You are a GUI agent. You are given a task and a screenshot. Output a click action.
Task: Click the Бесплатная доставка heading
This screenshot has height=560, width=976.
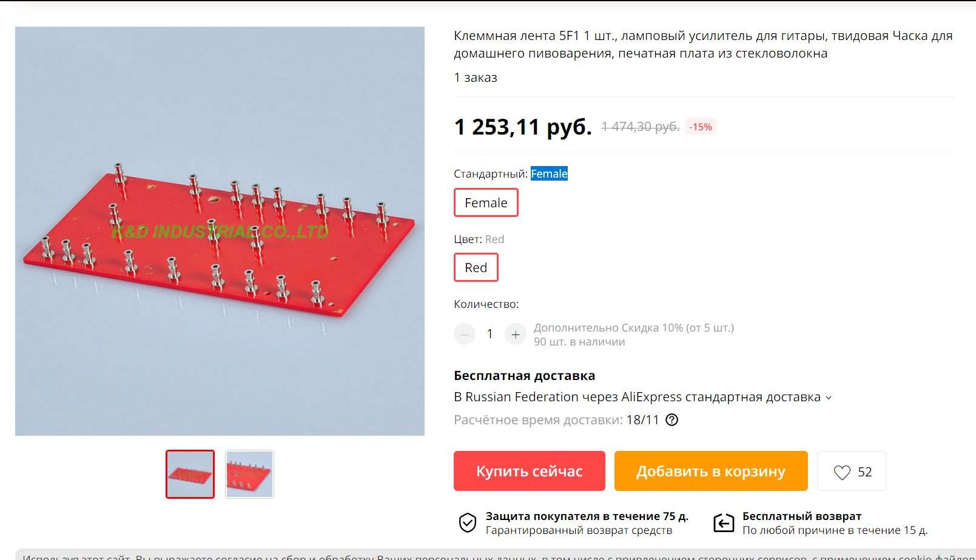[x=524, y=376]
